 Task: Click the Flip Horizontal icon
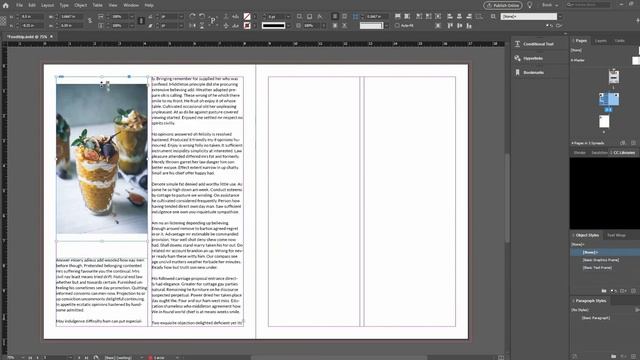tap(192, 25)
